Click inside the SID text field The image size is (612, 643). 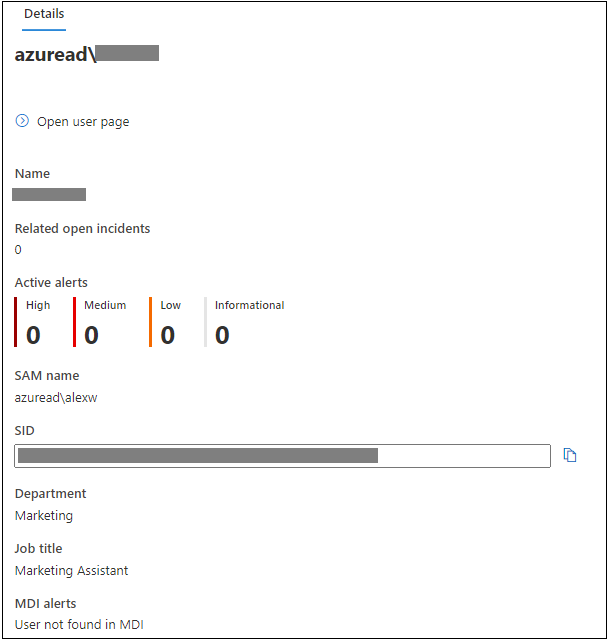(283, 457)
